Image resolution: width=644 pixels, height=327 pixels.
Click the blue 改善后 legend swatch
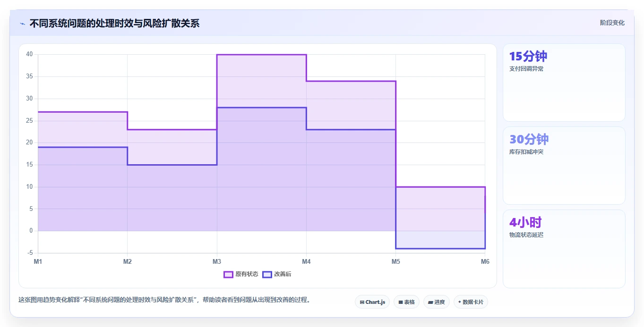click(267, 274)
